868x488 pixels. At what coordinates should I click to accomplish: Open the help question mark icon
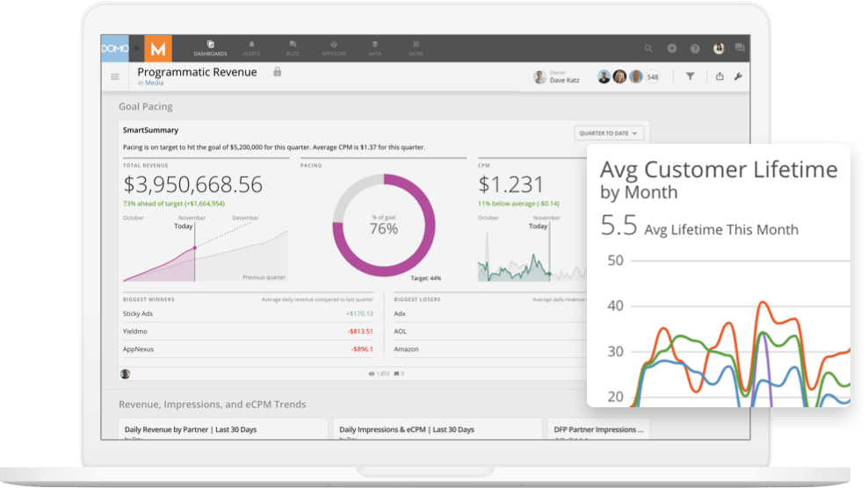[695, 49]
